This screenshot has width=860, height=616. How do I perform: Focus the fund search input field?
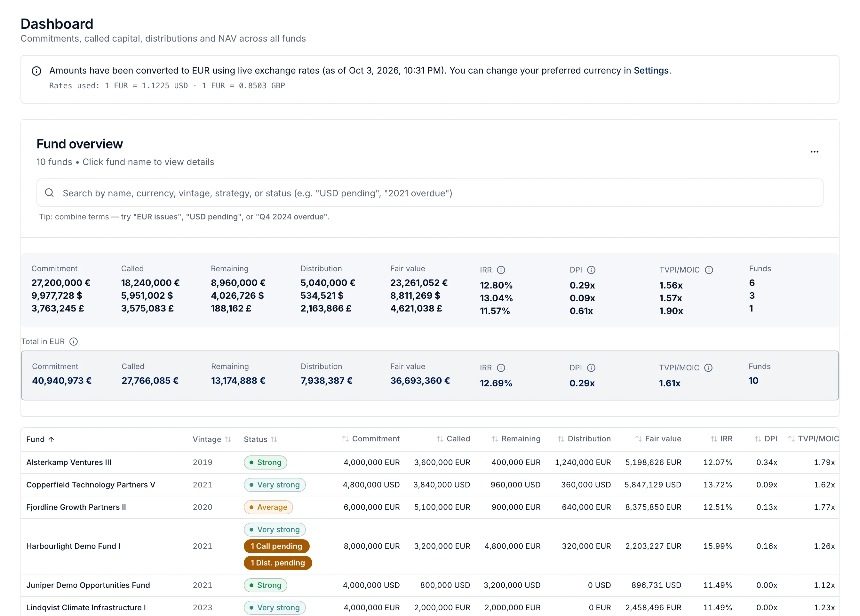(430, 193)
